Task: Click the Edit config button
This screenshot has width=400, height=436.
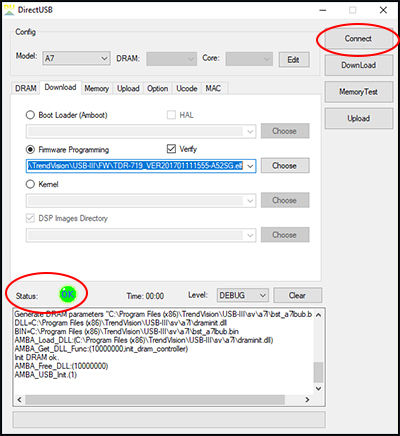Action: pos(294,60)
